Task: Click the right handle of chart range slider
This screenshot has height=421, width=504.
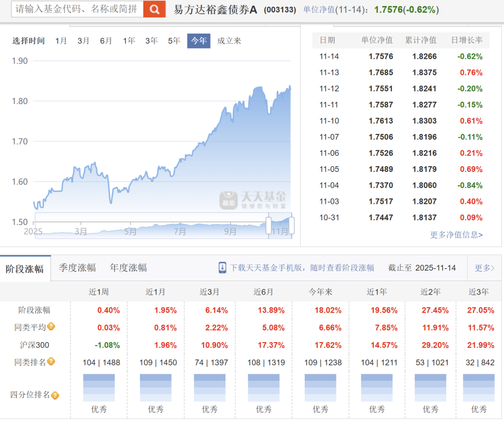Action: coord(292,225)
